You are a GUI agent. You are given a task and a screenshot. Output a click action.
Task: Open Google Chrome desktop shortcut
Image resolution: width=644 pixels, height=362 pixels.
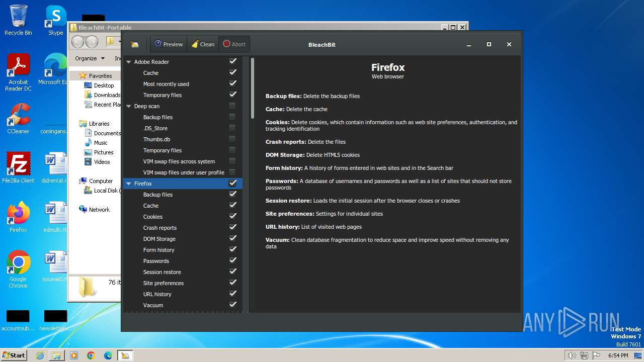[x=18, y=269]
